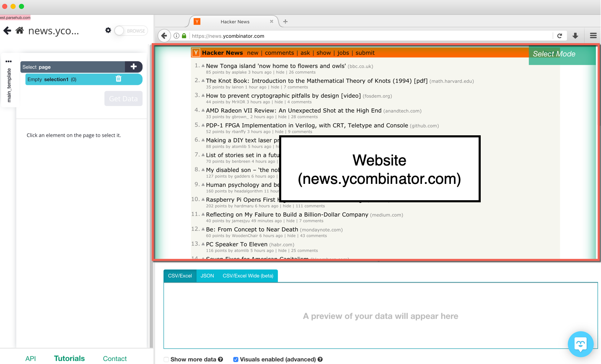Uncheck Visuals enabled (advanced) checkbox
The height and width of the screenshot is (364, 601).
coord(236,359)
